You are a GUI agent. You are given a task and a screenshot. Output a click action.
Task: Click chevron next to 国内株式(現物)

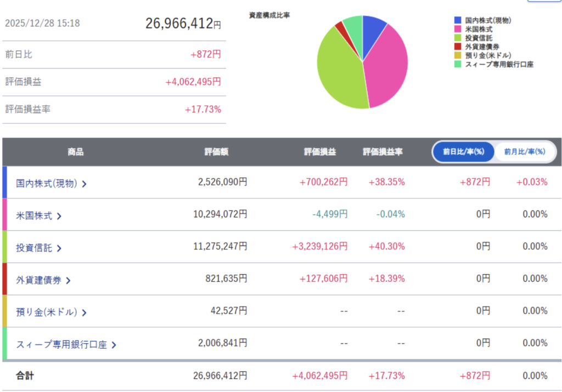click(x=85, y=184)
